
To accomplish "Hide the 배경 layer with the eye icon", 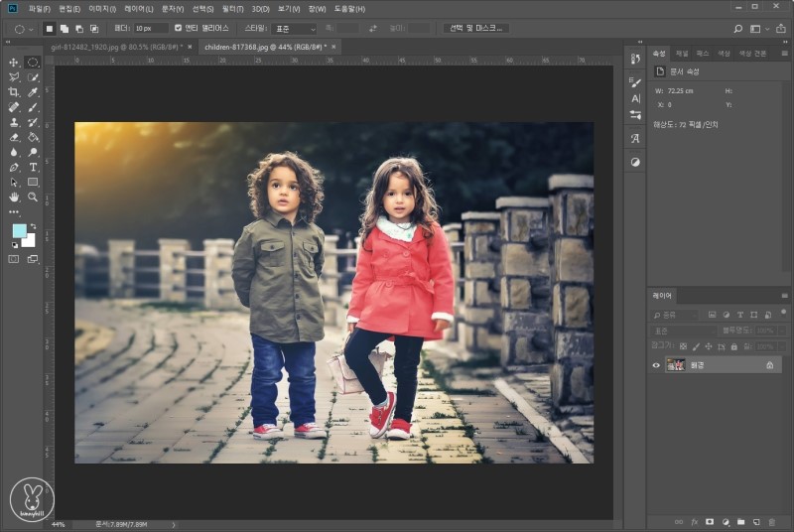I will (x=656, y=365).
